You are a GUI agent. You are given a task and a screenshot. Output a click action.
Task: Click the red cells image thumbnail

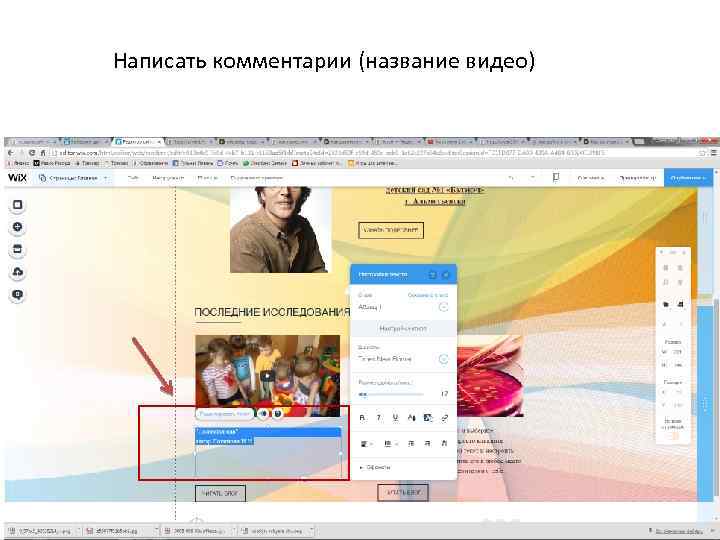click(x=490, y=376)
